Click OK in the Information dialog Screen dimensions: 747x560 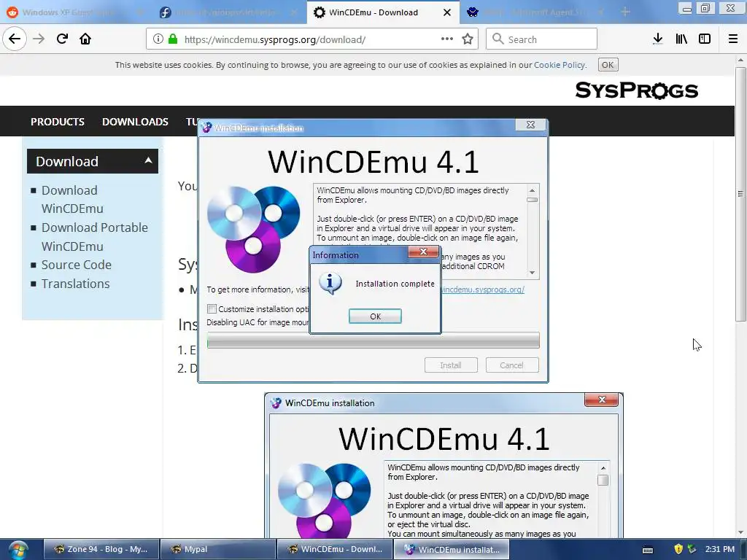(376, 316)
